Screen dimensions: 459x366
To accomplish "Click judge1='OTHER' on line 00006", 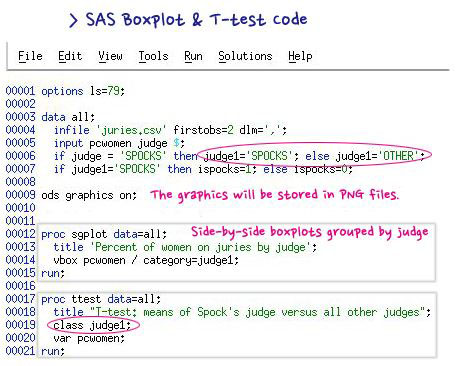I will pos(378,156).
